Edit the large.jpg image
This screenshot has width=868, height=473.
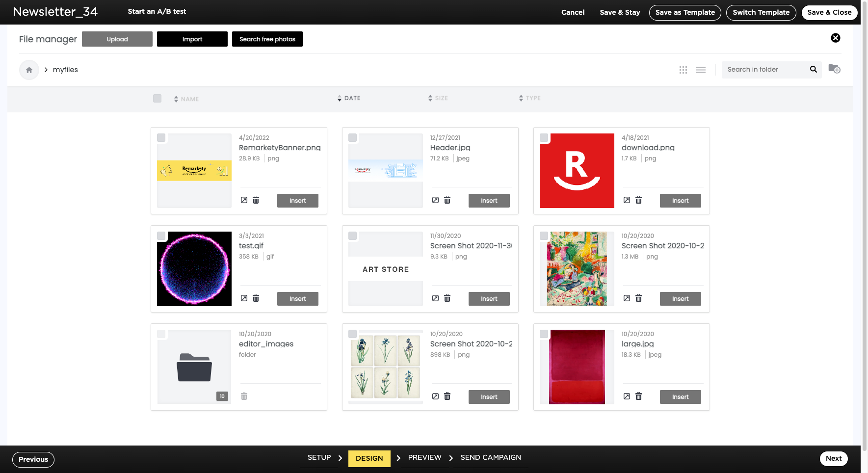(627, 396)
